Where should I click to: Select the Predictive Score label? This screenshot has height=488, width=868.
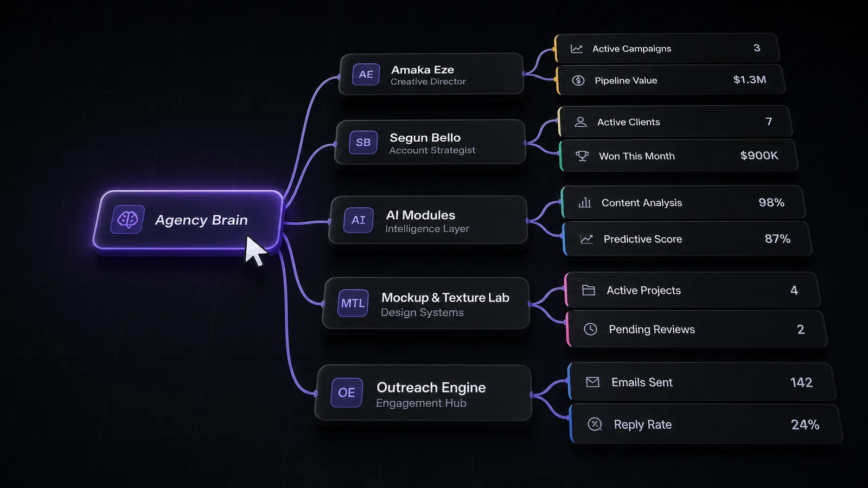(x=643, y=239)
